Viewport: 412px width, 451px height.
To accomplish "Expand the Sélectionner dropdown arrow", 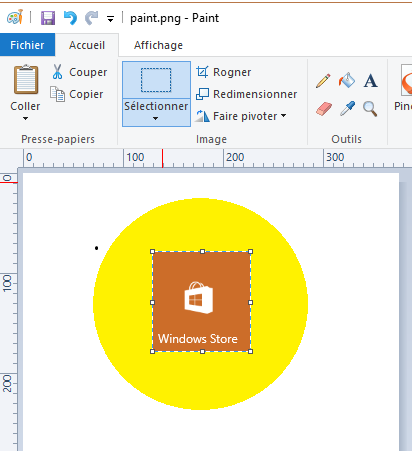I will [156, 112].
